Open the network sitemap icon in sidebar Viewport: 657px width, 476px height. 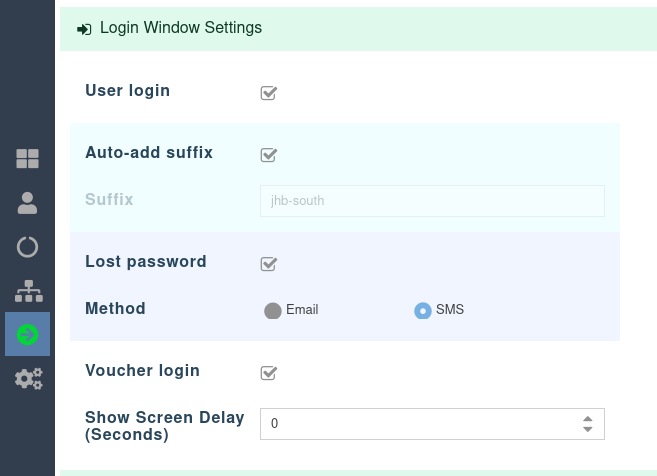(x=28, y=291)
